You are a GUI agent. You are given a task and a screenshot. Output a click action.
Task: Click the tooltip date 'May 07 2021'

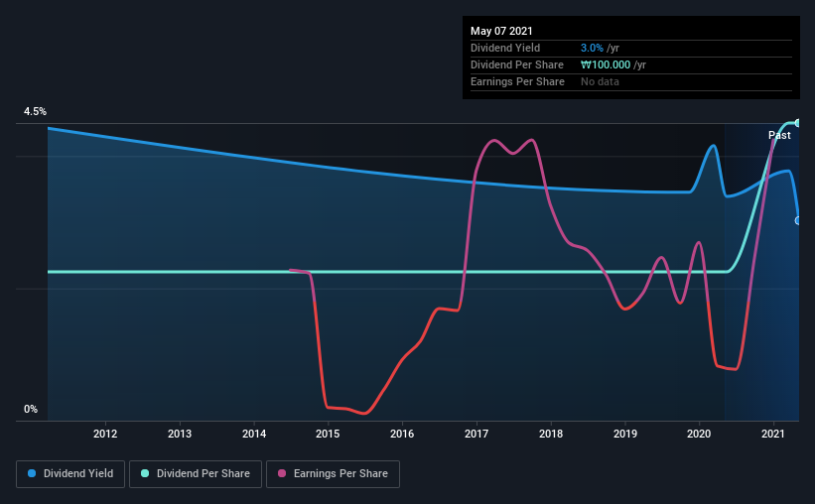[x=501, y=31]
